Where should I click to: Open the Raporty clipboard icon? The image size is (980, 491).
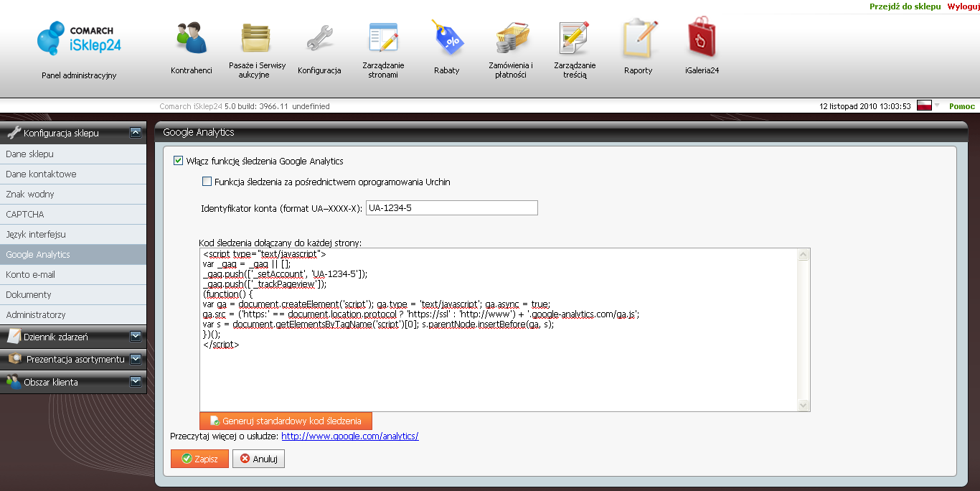click(639, 37)
